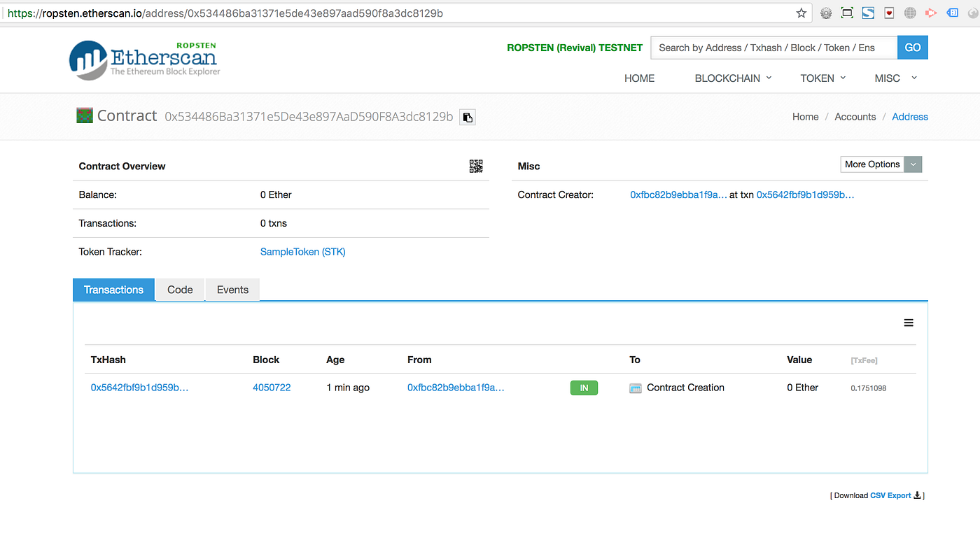Click the CSV Export download arrow icon
Image resolution: width=980 pixels, height=538 pixels.
tap(917, 495)
